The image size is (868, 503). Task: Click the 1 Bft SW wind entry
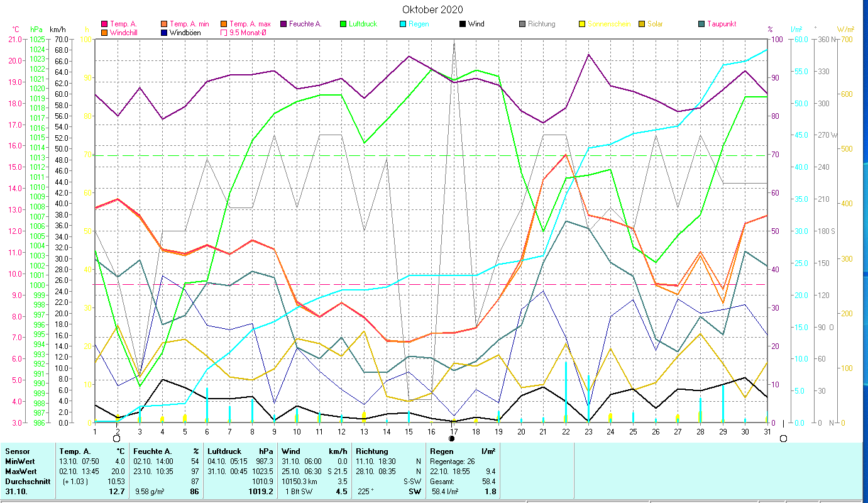click(x=299, y=492)
